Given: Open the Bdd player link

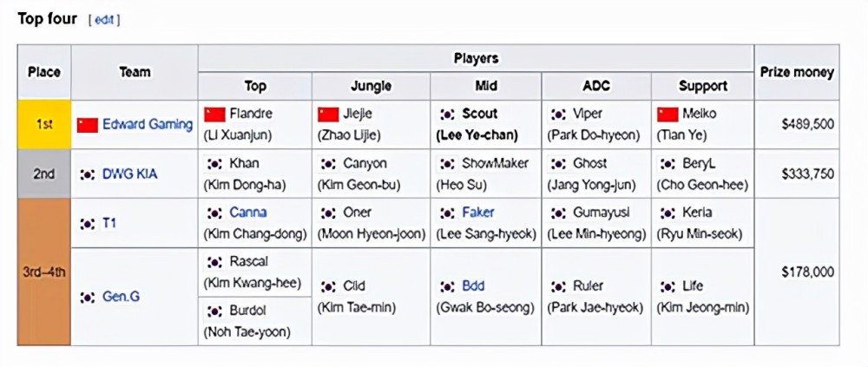Looking at the screenshot, I should click(x=473, y=286).
